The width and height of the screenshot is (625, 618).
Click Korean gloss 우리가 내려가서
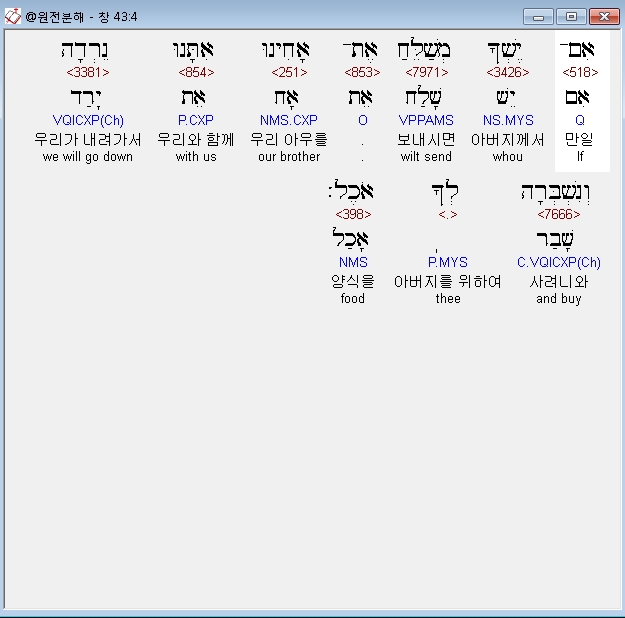88,140
